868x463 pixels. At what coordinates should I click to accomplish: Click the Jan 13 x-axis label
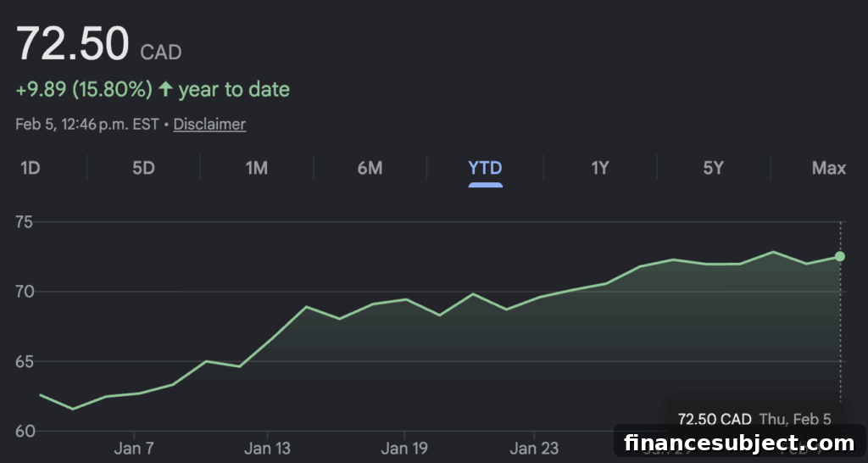tap(267, 448)
